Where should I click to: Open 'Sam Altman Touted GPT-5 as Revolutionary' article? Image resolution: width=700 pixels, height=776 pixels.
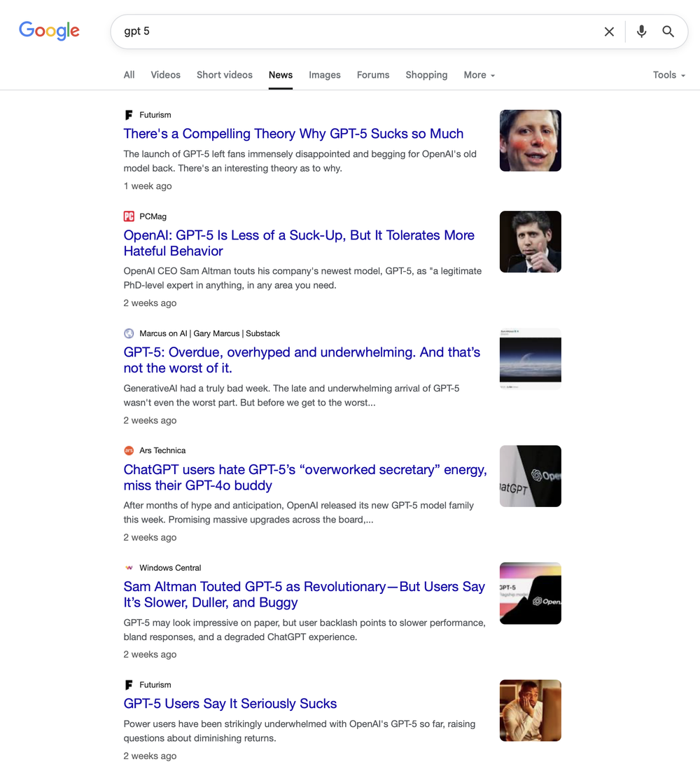[x=304, y=595]
